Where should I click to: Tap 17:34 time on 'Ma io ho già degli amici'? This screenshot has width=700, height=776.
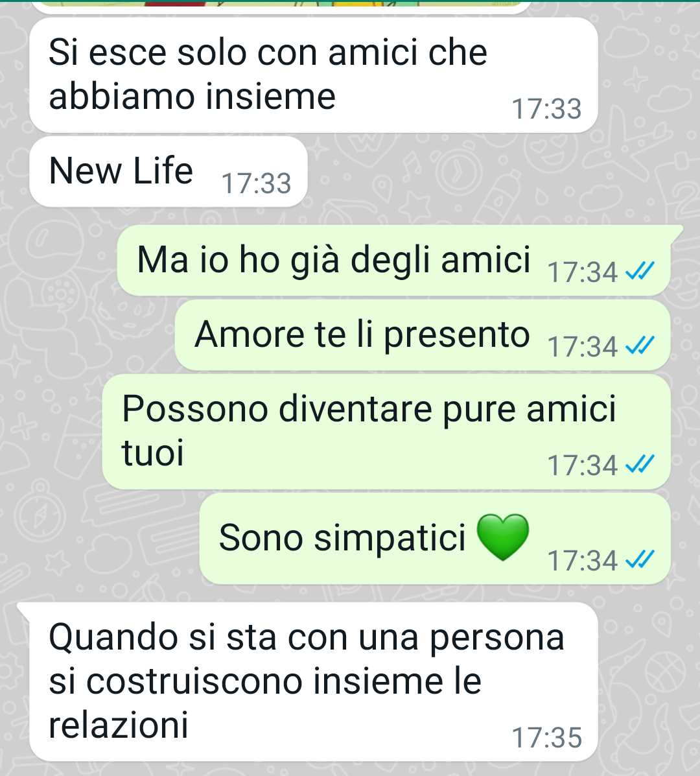point(582,272)
